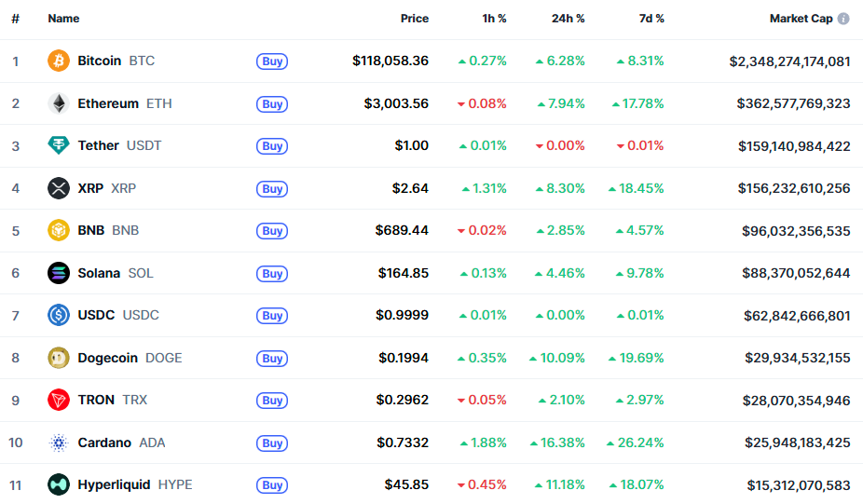Open the Solana SOL name link

(x=116, y=273)
